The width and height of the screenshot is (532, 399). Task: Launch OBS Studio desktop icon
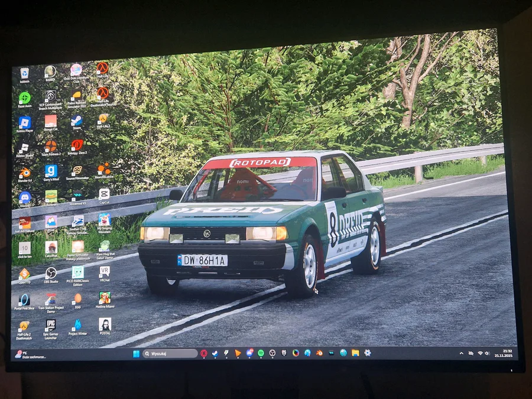click(x=51, y=275)
